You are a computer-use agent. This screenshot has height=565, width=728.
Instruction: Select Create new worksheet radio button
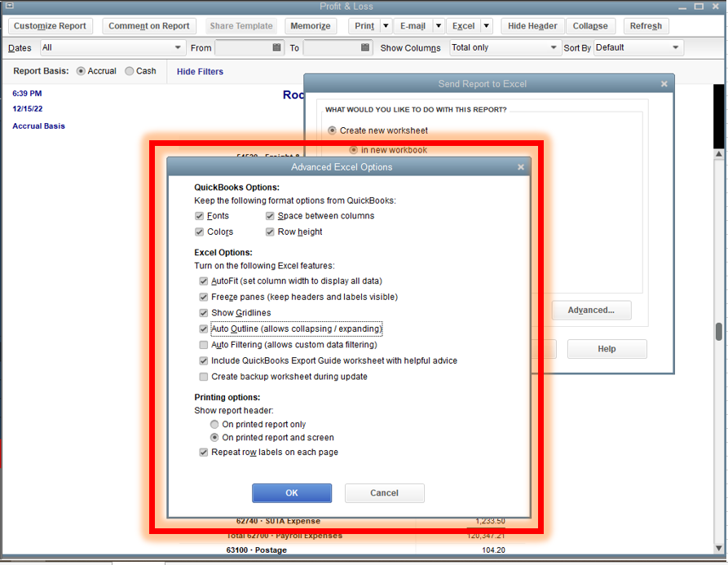(332, 130)
